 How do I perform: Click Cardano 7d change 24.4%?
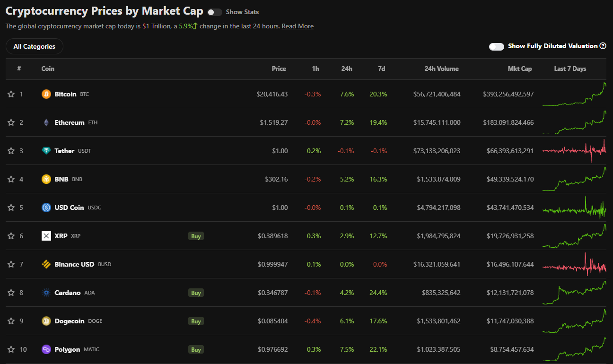378,293
